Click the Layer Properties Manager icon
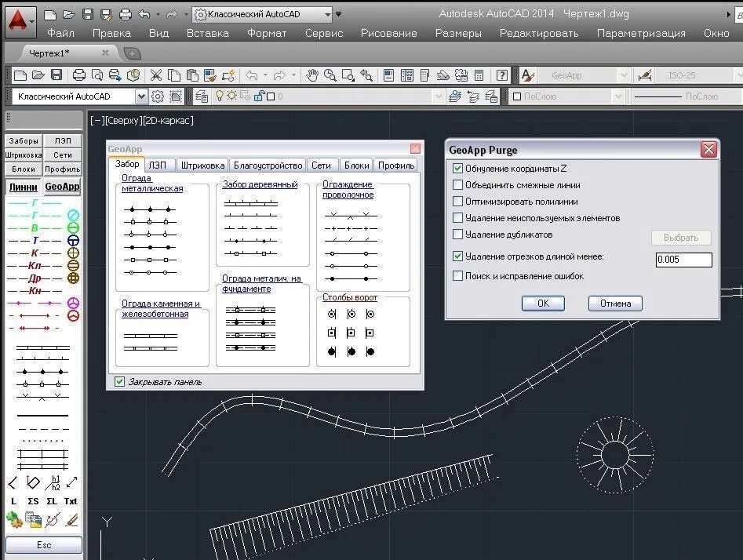 [x=202, y=96]
